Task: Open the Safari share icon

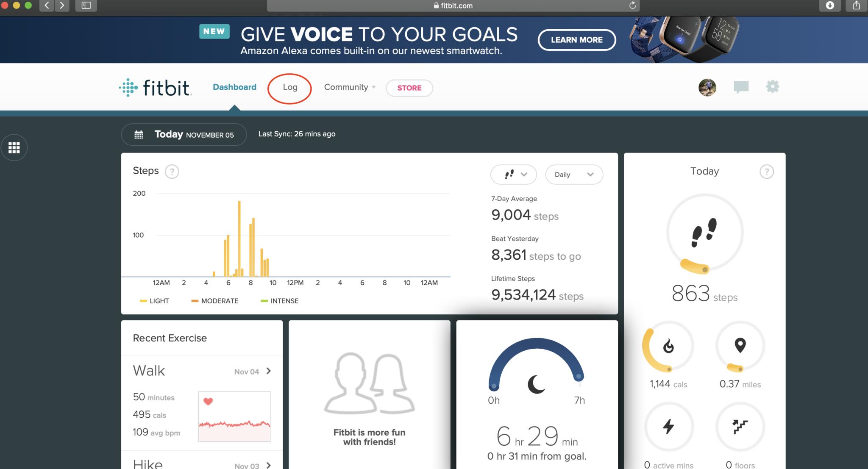Action: point(857,6)
